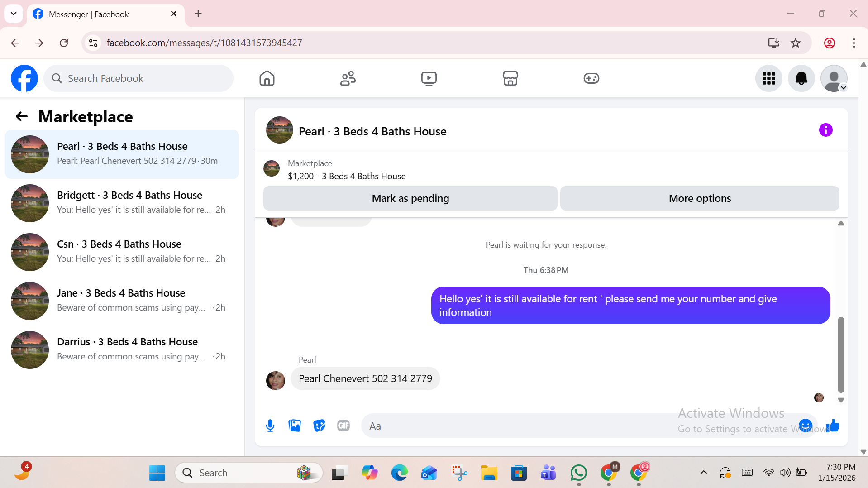868x488 pixels.
Task: Select the blue 'Hello yes' sent message
Action: click(630, 306)
